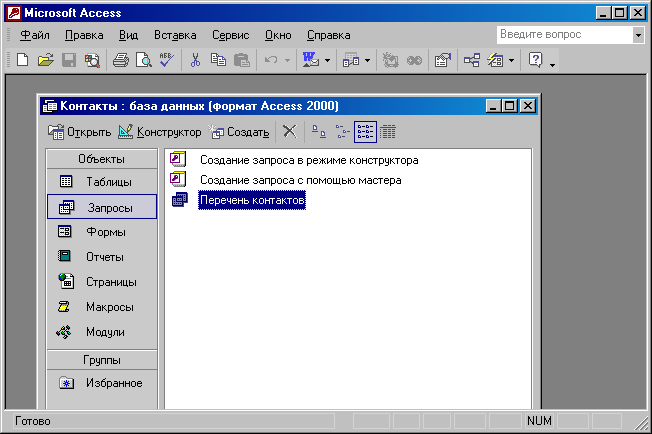
Task: Click the New database toolbar icon
Action: pyautogui.click(x=22, y=60)
